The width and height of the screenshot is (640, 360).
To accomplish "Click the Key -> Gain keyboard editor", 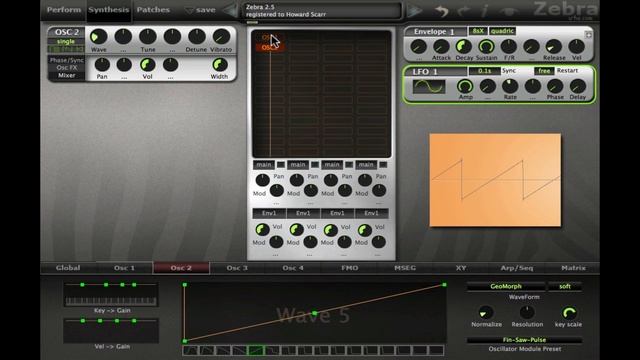I will (111, 294).
